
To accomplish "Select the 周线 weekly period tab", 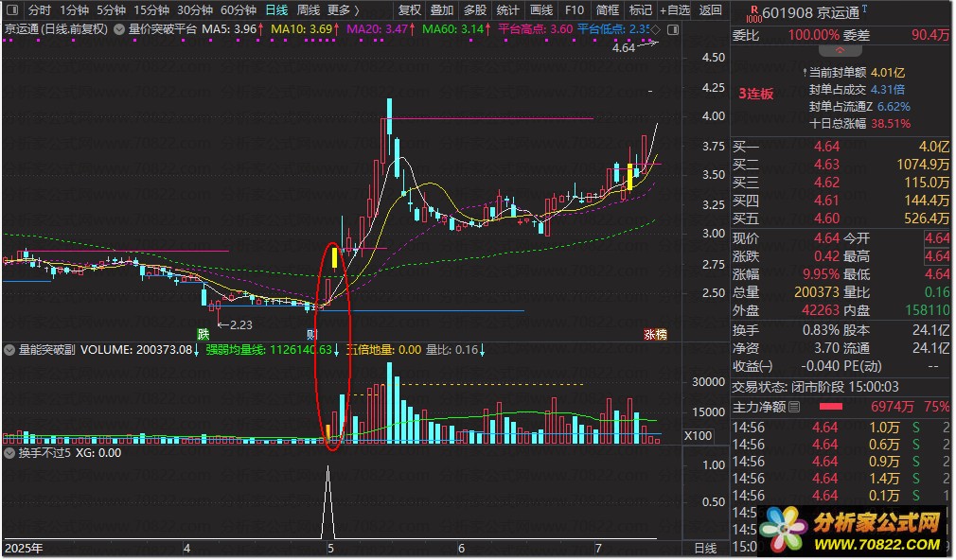I will pyautogui.click(x=308, y=9).
